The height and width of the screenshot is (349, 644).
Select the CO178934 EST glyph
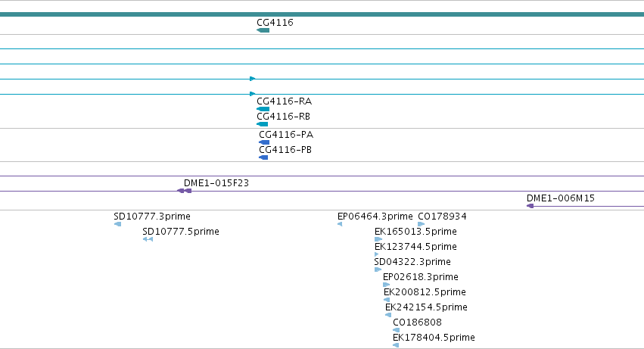(x=421, y=224)
